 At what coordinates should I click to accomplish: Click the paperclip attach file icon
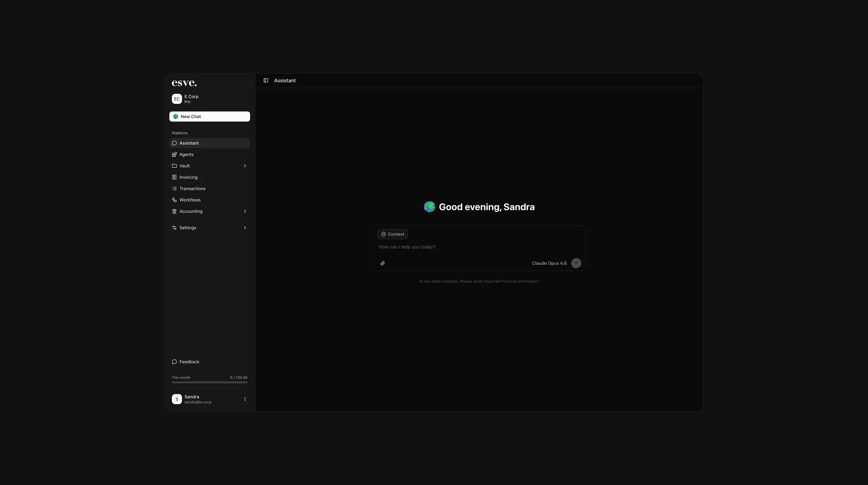383,263
